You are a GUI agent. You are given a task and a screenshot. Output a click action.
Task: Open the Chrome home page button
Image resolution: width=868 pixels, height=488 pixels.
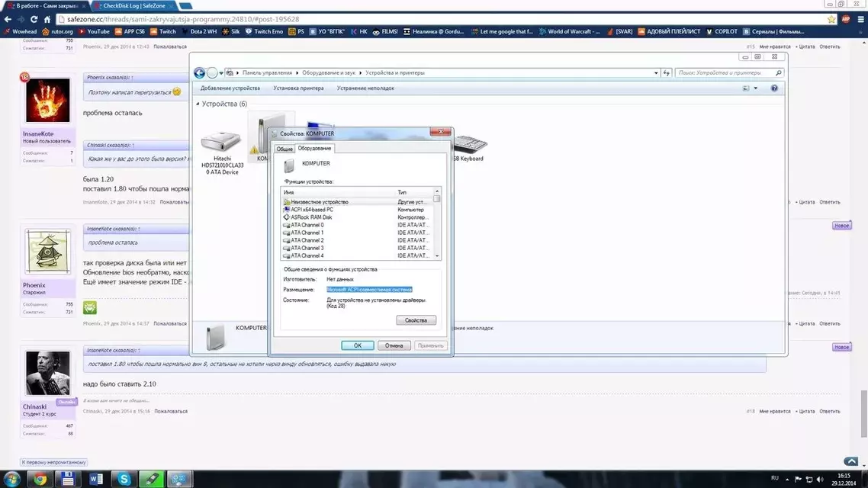pos(47,19)
